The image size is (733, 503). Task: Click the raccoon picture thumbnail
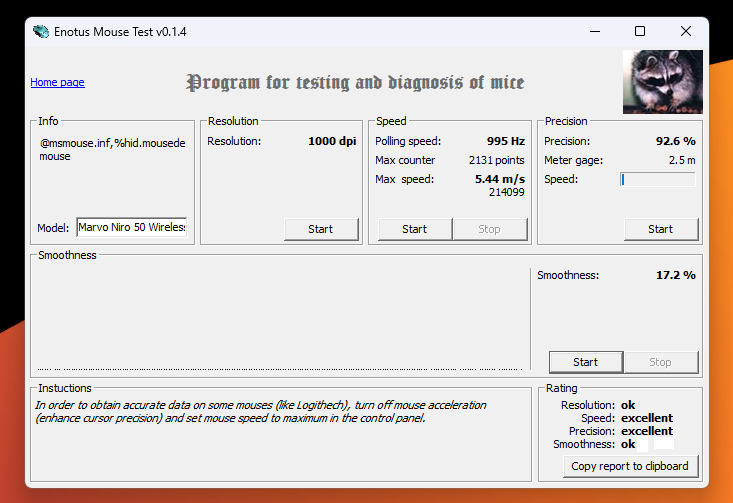pyautogui.click(x=662, y=82)
